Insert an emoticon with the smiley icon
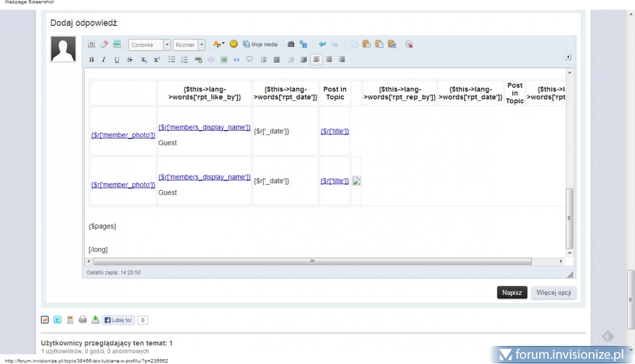Viewport: 635px width, 364px height. (x=233, y=44)
